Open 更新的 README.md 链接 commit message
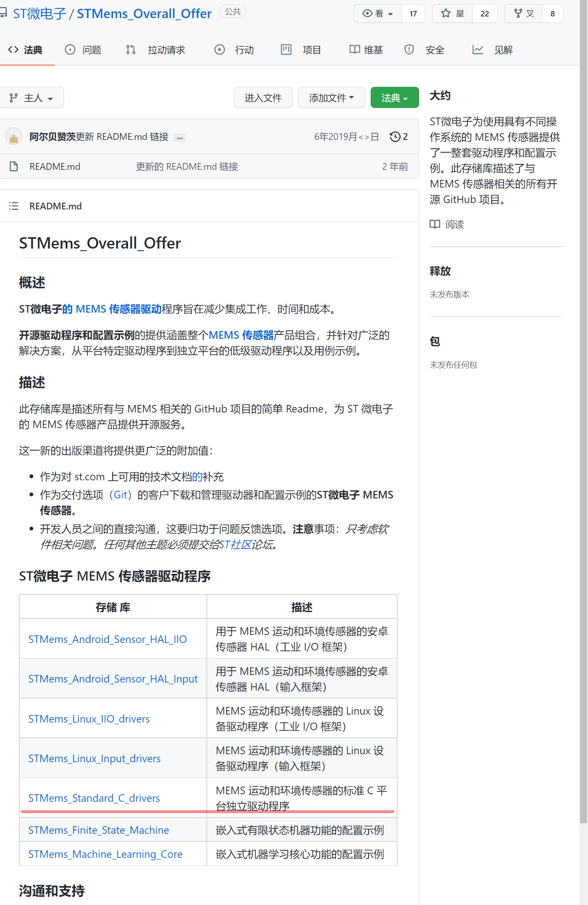This screenshot has height=905, width=588. [187, 167]
